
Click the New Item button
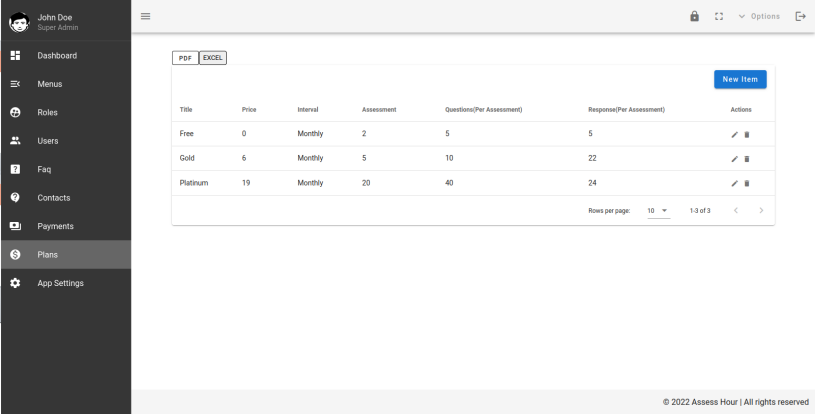point(739,78)
